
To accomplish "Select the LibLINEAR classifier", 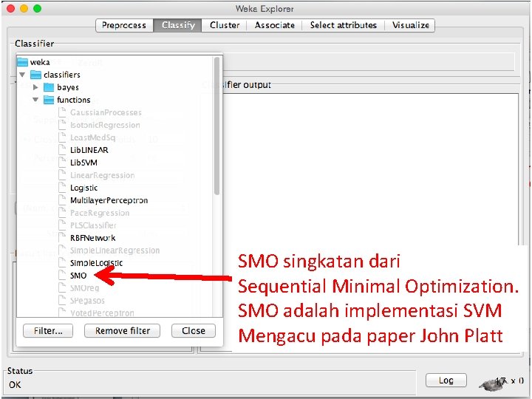I will pos(89,150).
